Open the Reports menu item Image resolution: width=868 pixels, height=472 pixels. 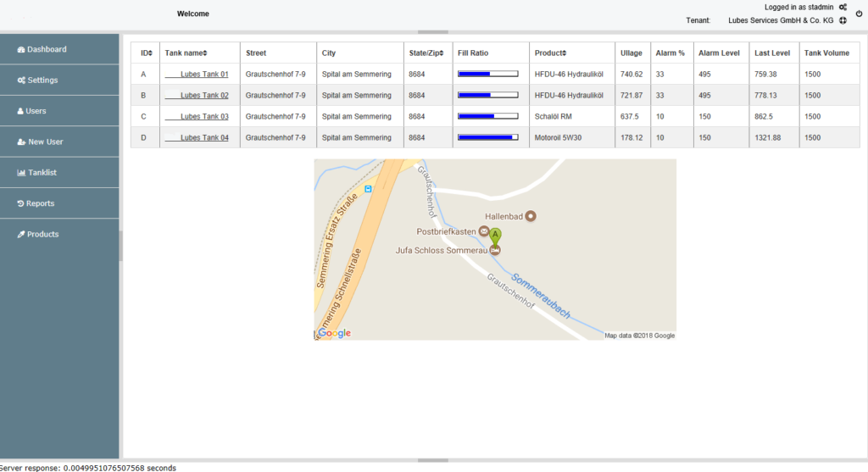[59, 203]
